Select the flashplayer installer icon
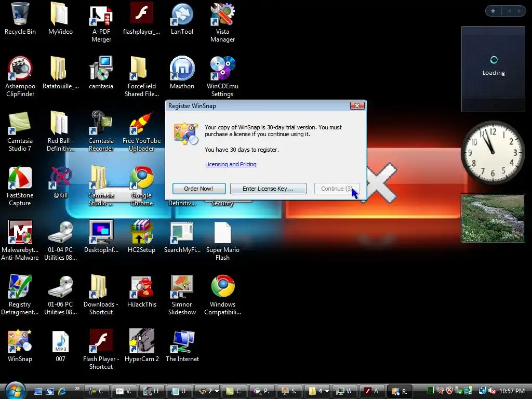Image resolution: width=532 pixels, height=399 pixels. pyautogui.click(x=141, y=14)
